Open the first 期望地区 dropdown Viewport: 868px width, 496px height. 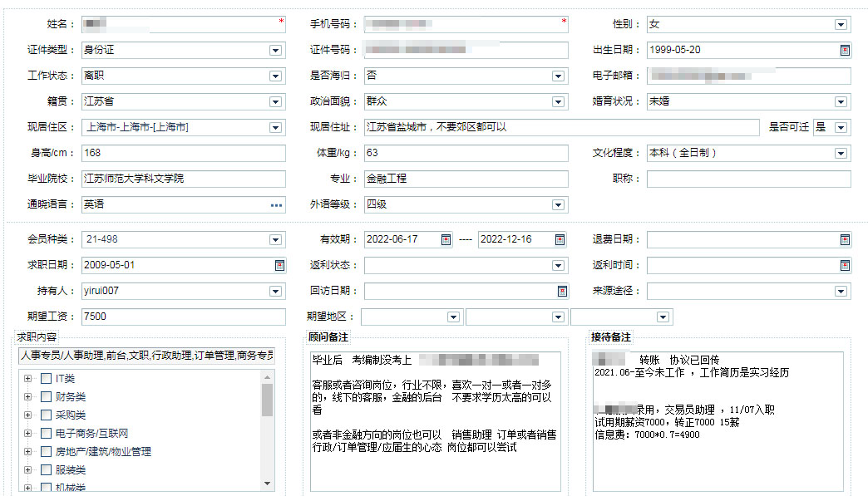[x=453, y=317]
